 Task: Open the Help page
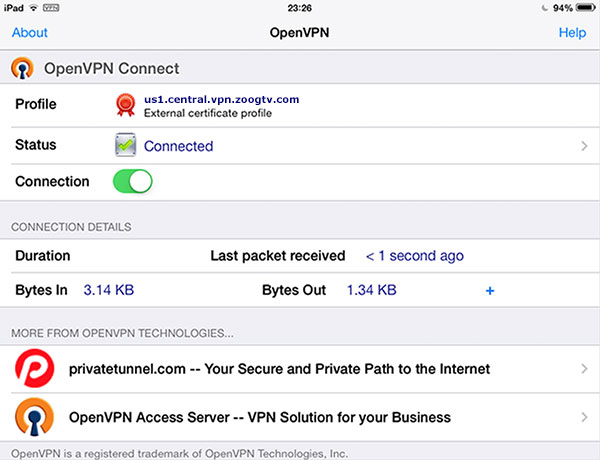pyautogui.click(x=572, y=33)
